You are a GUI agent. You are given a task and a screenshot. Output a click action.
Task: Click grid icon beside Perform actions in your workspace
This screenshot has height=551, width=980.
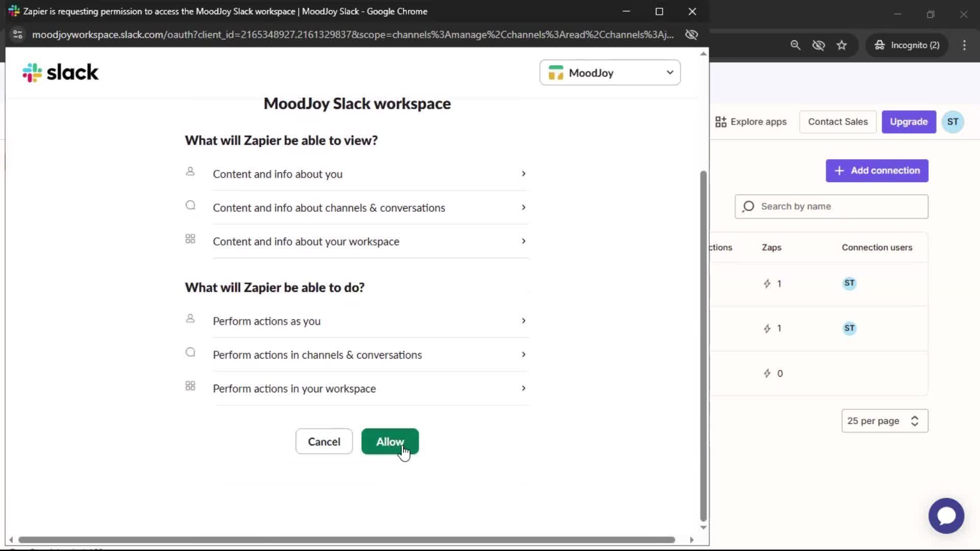190,386
